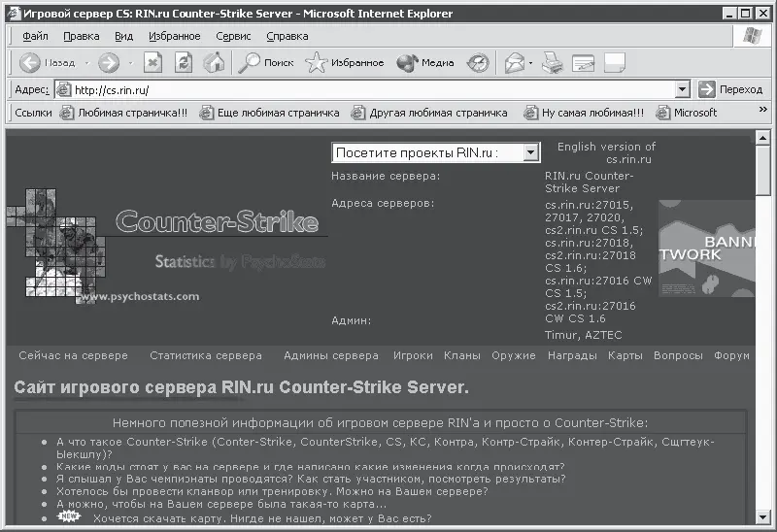Image resolution: width=777 pixels, height=532 pixels.
Task: Open the Форум page link
Action: 731,355
